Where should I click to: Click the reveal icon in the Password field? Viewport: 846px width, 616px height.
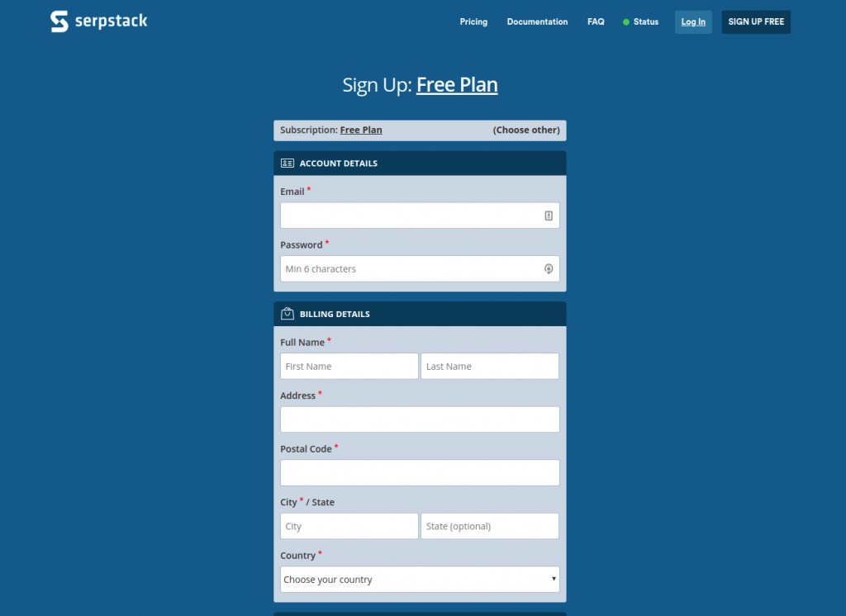pos(549,268)
